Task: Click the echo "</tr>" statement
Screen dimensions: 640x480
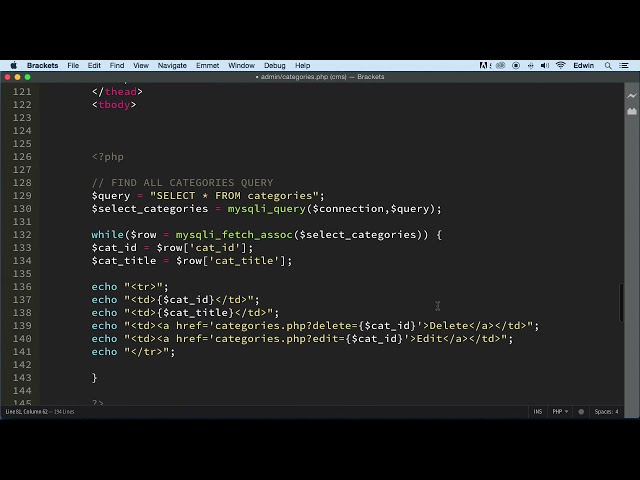Action: tap(133, 352)
